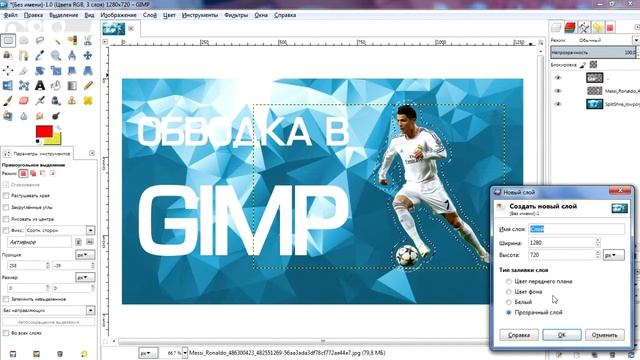This screenshot has width=640, height=360.
Task: Select the Flip tool
Action: pyautogui.click(x=8, y=86)
